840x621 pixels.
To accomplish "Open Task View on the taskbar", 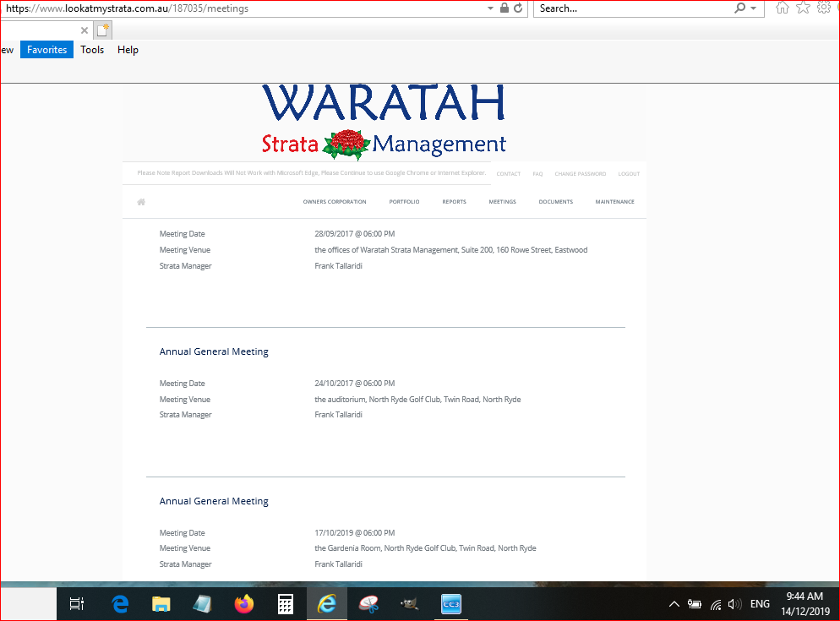I will point(77,604).
